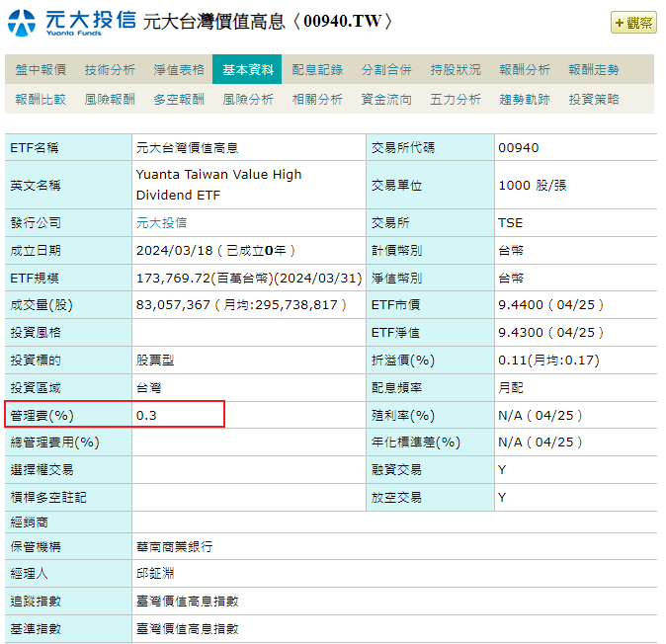Select tracking index 臺灣價值高息指數 in 追蹤指數 row

click(x=187, y=602)
